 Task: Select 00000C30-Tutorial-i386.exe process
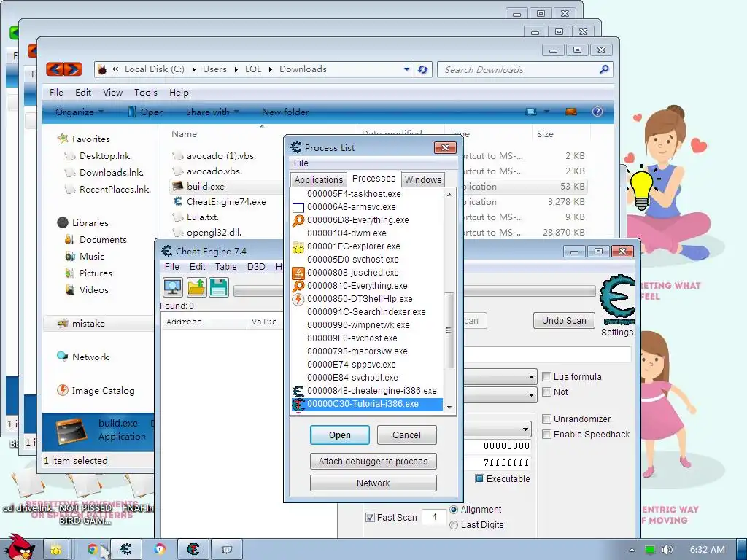(367, 404)
